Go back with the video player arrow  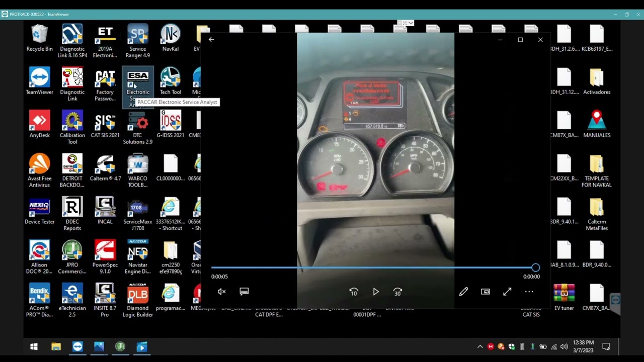tap(211, 39)
